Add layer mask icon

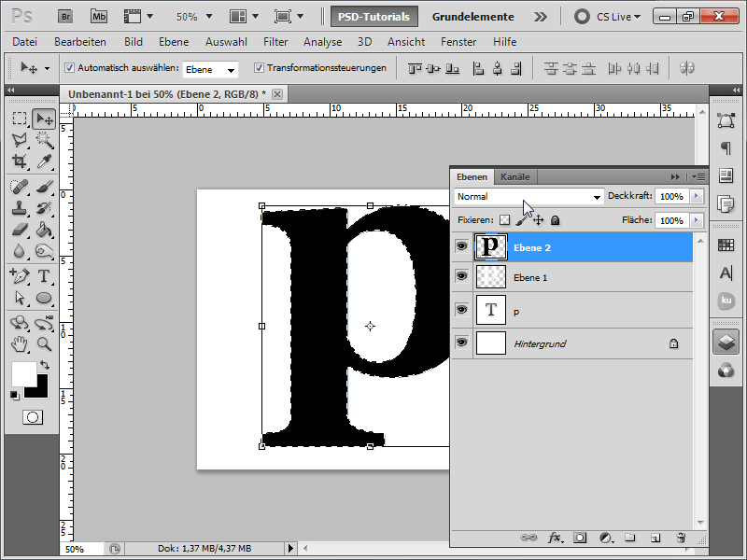coord(580,538)
